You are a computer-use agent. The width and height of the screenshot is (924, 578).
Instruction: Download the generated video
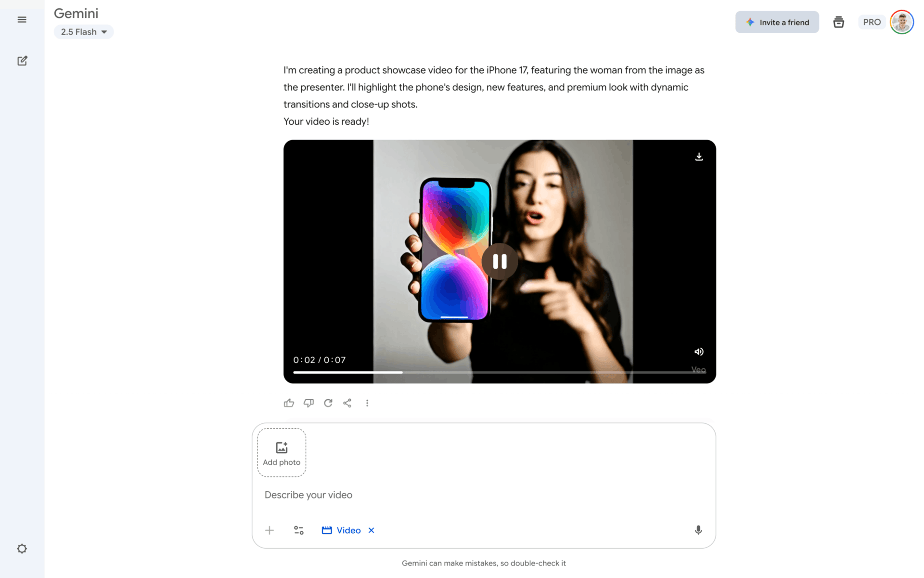(x=699, y=157)
